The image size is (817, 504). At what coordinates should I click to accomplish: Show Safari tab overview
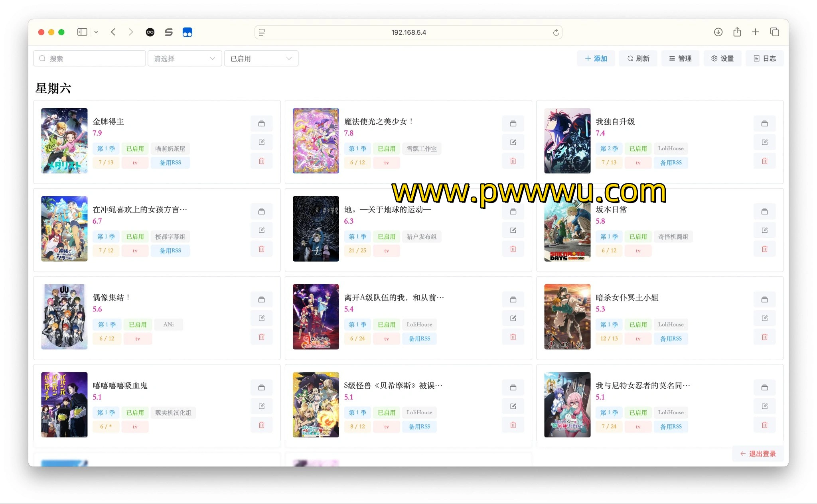pyautogui.click(x=774, y=32)
